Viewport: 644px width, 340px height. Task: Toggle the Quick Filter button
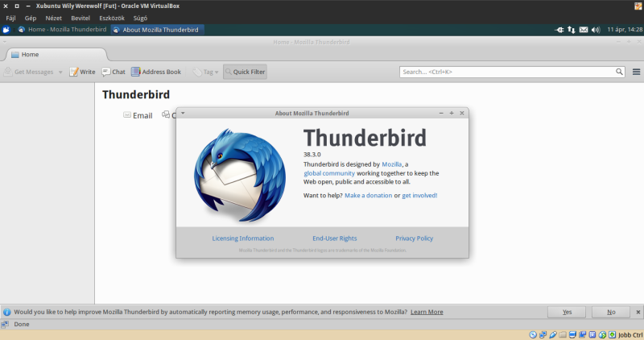tap(246, 72)
